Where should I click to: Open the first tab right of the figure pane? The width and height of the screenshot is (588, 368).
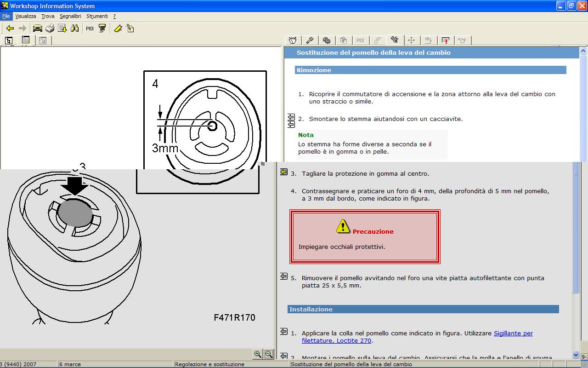tap(293, 40)
